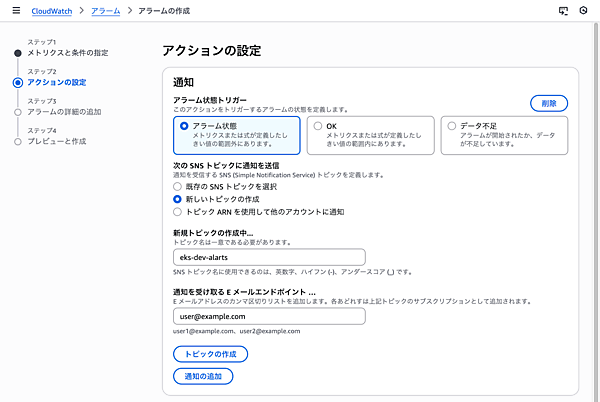600x402 pixels.
Task: Click the 通知の追加 button
Action: pyautogui.click(x=203, y=376)
